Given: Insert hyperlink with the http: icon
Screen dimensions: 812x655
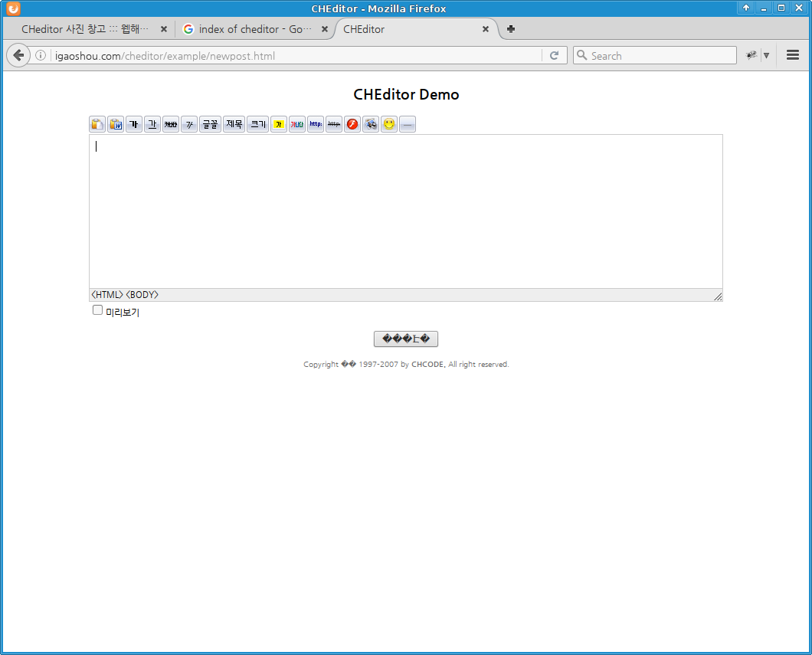Looking at the screenshot, I should coord(316,124).
